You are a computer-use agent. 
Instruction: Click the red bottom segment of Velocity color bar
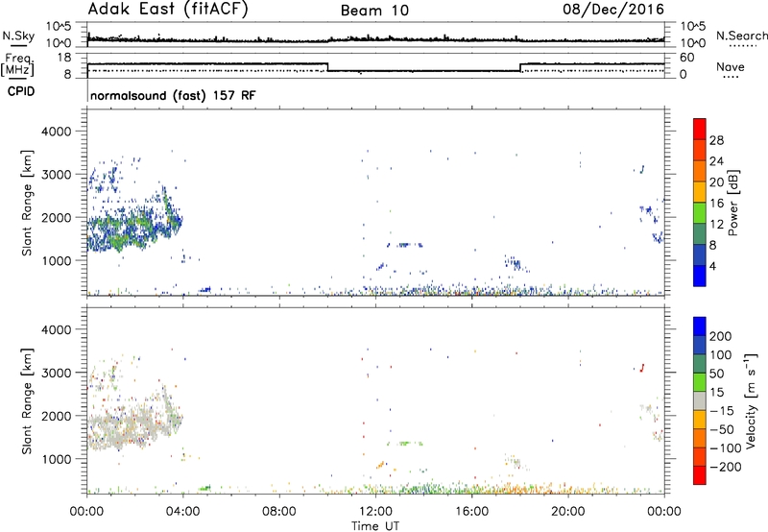tap(700, 475)
